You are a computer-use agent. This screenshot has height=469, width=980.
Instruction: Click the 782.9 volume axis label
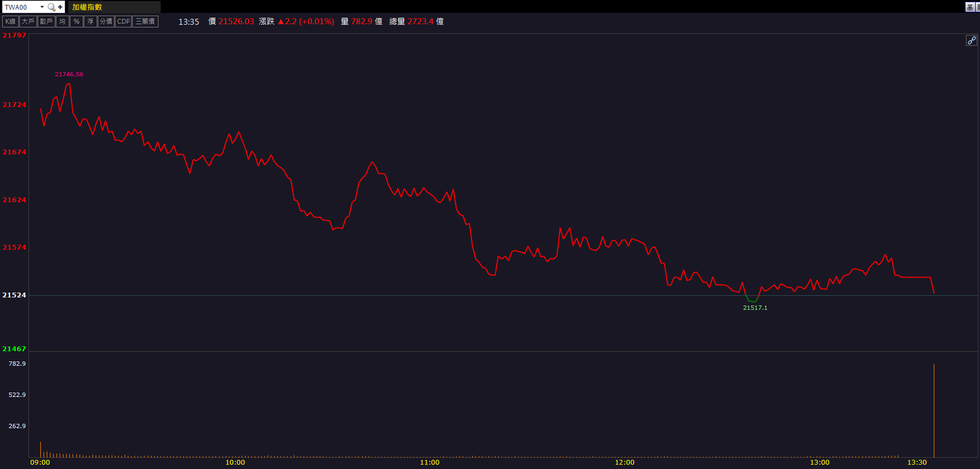(17, 364)
